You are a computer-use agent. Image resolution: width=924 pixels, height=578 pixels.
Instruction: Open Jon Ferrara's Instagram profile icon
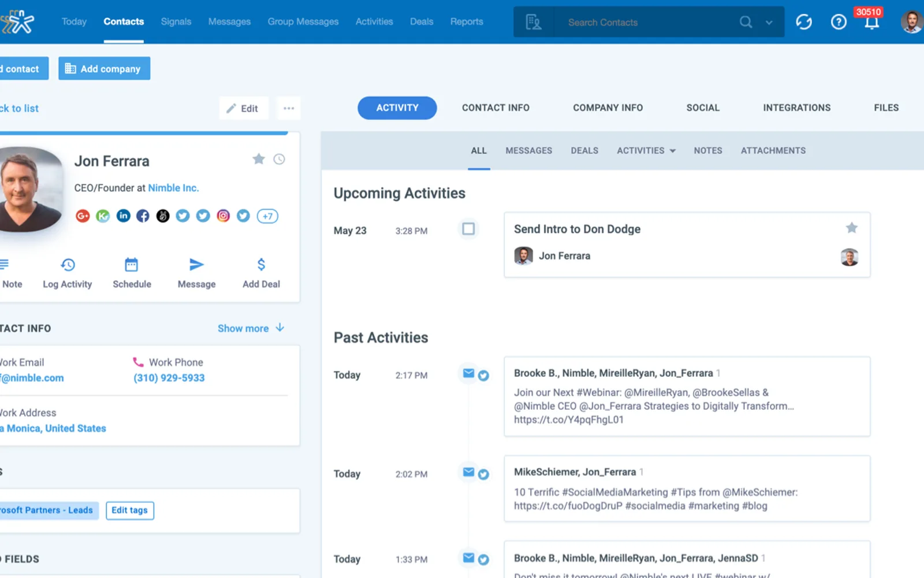pyautogui.click(x=223, y=216)
